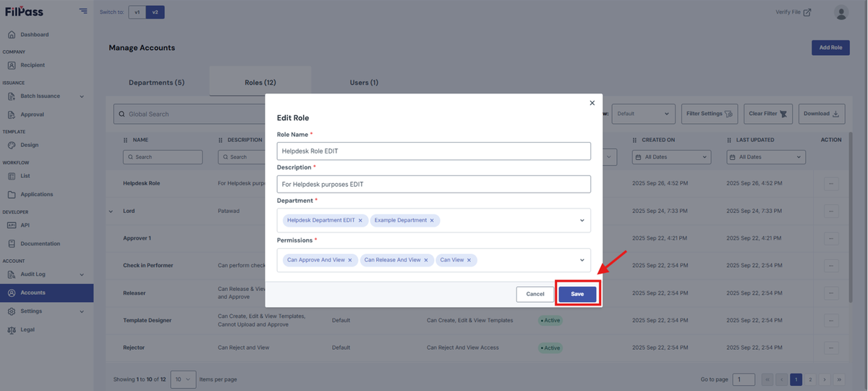The image size is (868, 391).
Task: Open action menu for Check in Performer row
Action: [831, 265]
